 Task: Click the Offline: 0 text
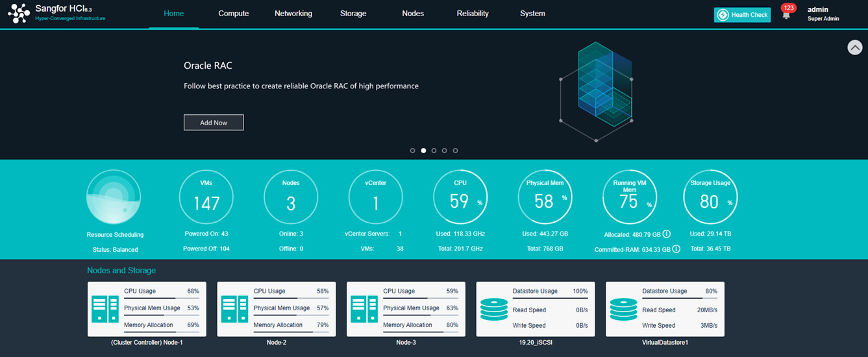coord(291,249)
